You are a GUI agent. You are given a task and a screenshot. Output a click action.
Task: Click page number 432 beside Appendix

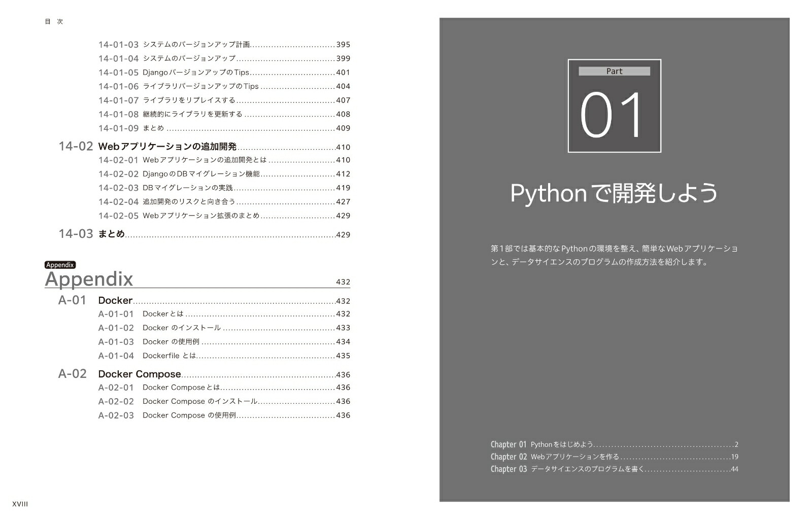pyautogui.click(x=343, y=281)
